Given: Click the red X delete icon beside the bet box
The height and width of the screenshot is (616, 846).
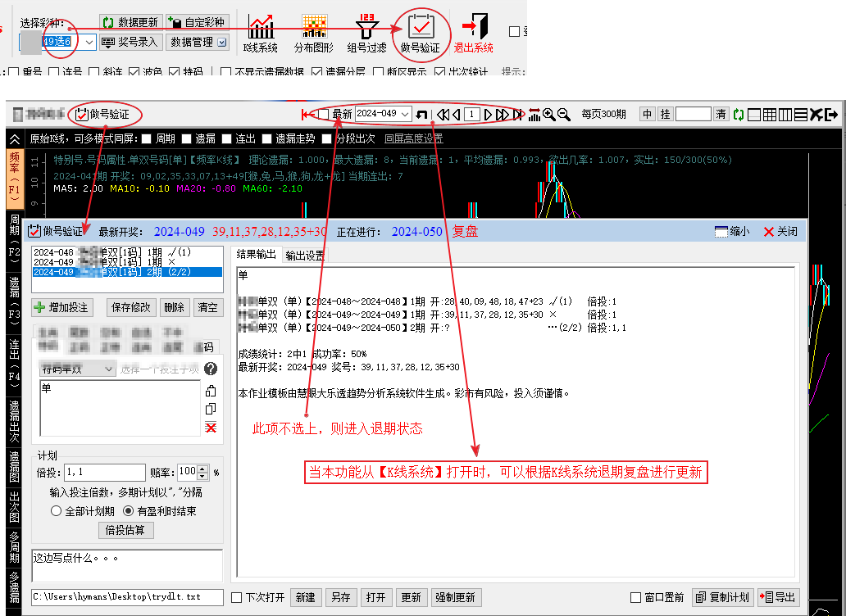Looking at the screenshot, I should tap(211, 428).
